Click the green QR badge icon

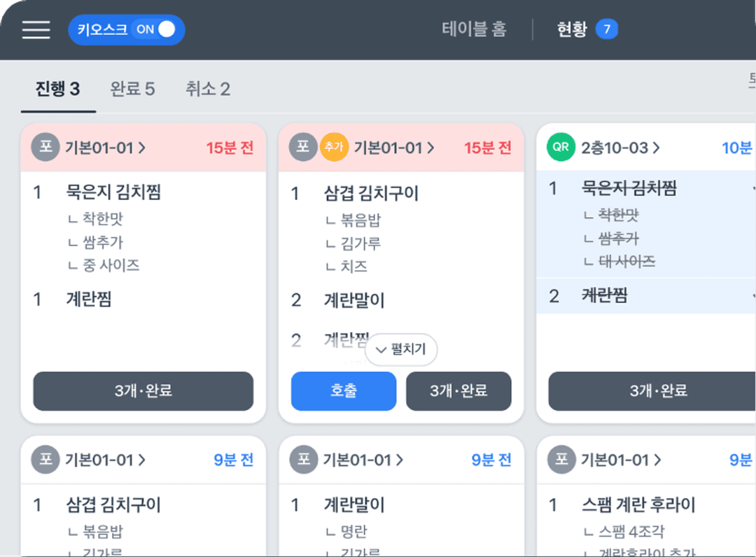(561, 148)
